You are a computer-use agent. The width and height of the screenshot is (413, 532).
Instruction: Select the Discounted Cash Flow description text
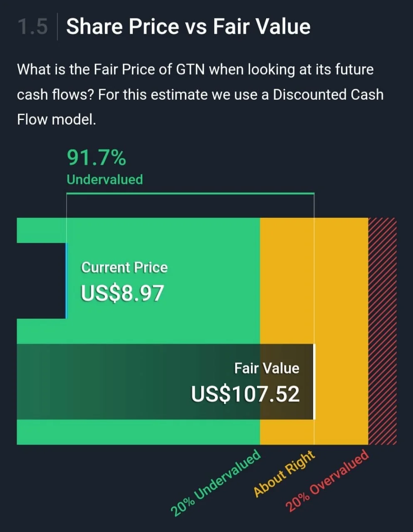click(200, 94)
